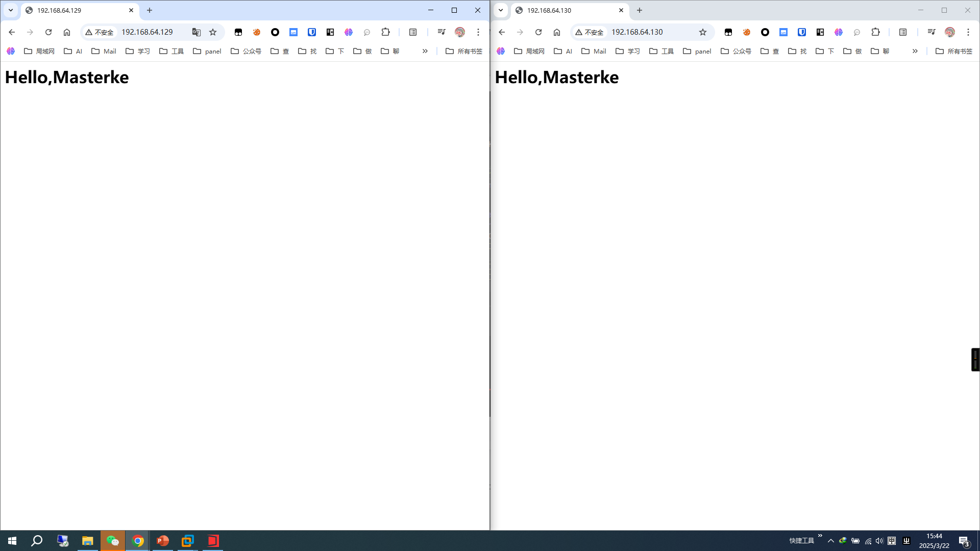This screenshot has height=551, width=980.
Task: Show more bookmarks in left bookmark bar
Action: pyautogui.click(x=425, y=51)
